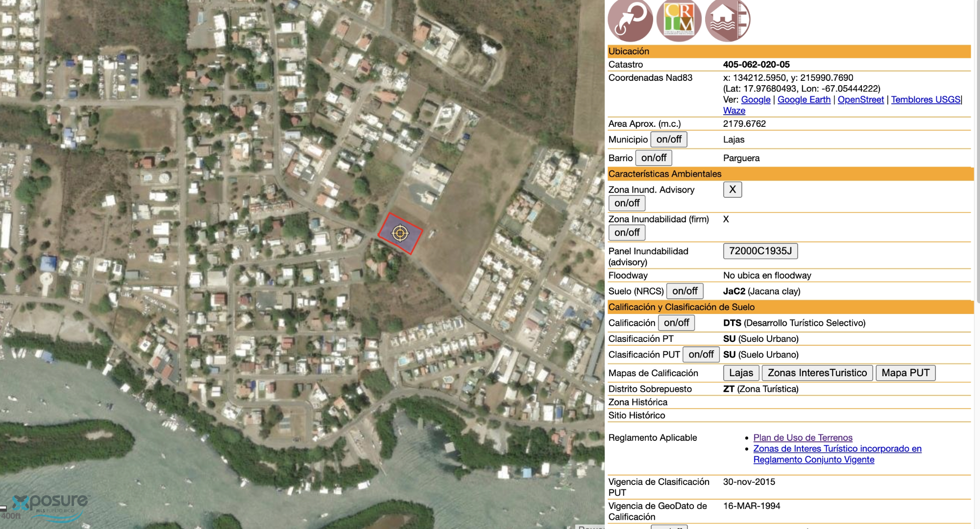Open the flood house gauge icon
This screenshot has height=529, width=980.
click(728, 20)
